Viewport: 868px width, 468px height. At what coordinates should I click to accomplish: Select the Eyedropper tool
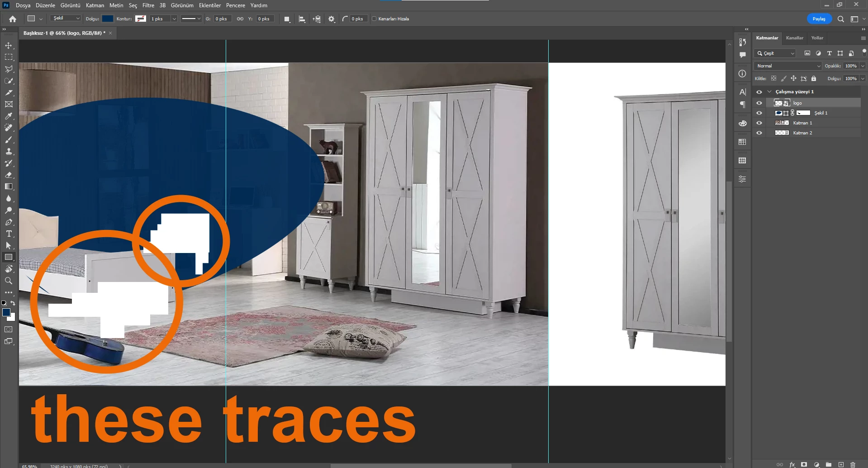point(9,116)
